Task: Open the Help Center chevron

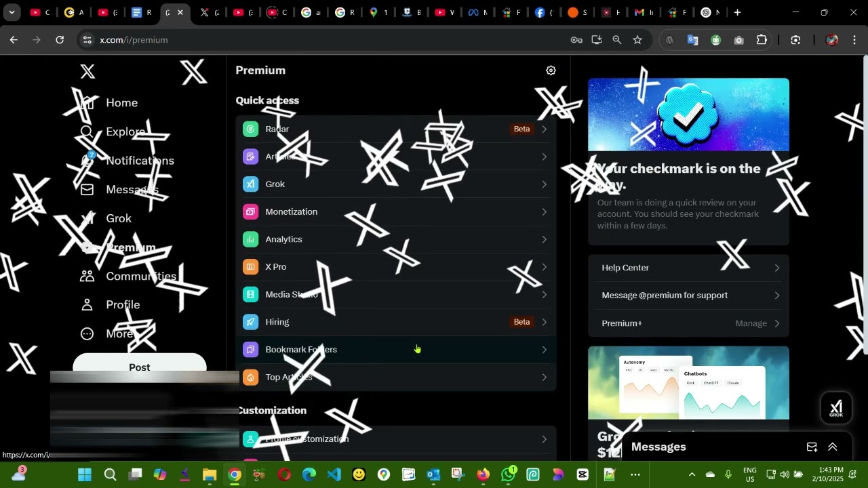Action: [x=777, y=268]
